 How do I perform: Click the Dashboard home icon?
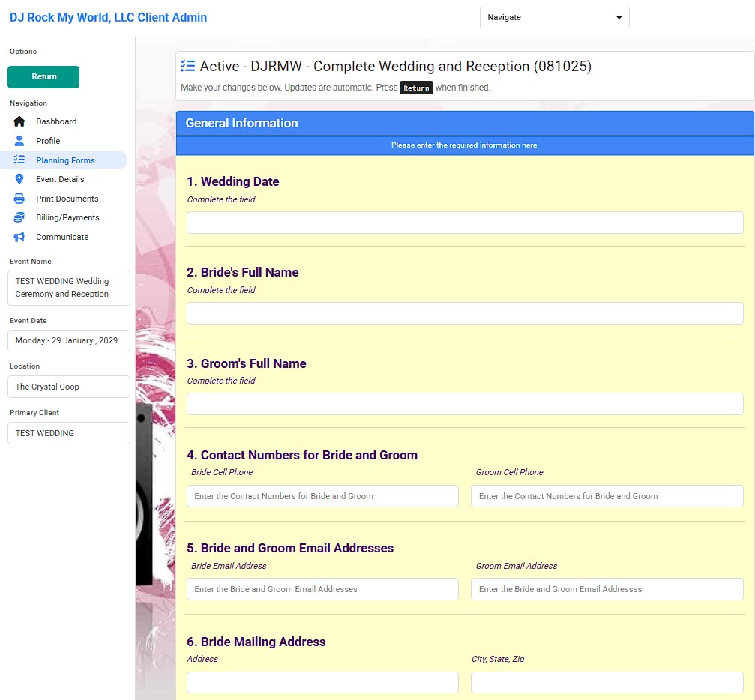click(x=19, y=121)
